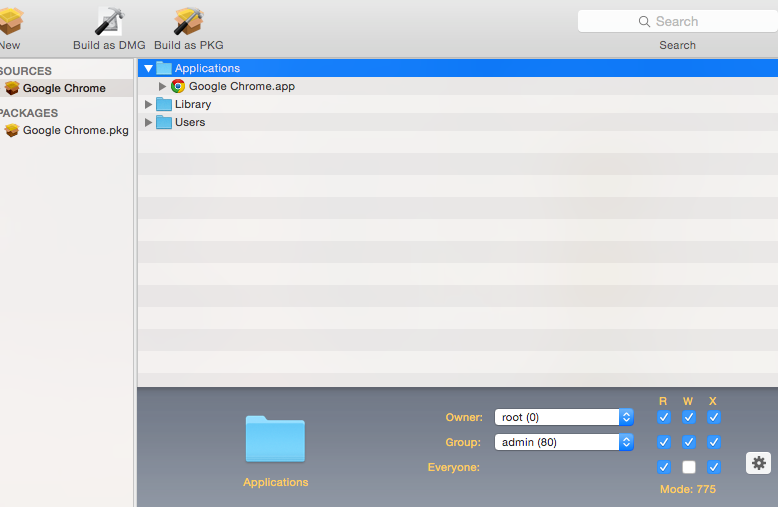This screenshot has height=507, width=778.
Task: Open the Group admin (80) dropdown
Action: 564,442
